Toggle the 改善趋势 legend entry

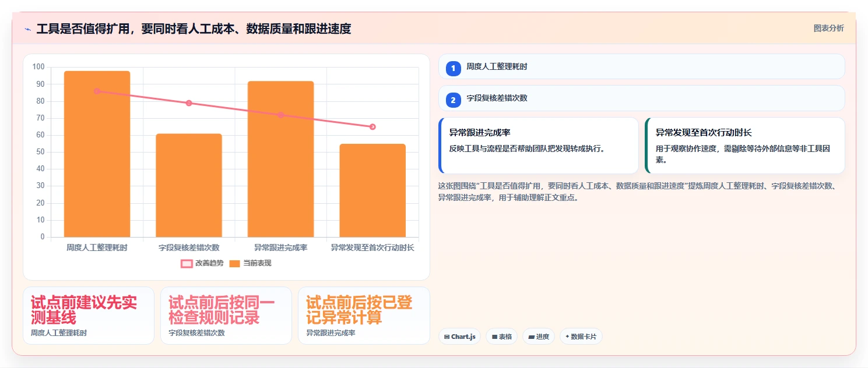[202, 263]
